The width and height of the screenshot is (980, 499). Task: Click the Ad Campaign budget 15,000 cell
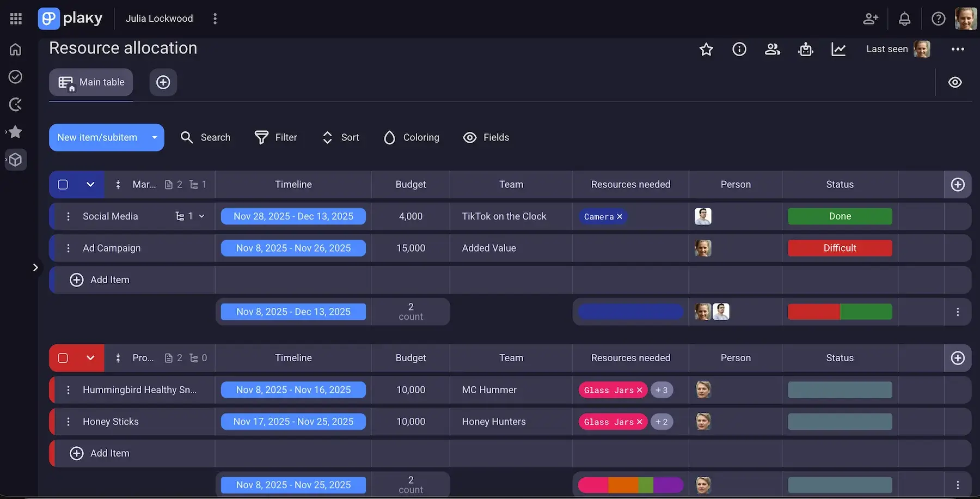point(411,248)
